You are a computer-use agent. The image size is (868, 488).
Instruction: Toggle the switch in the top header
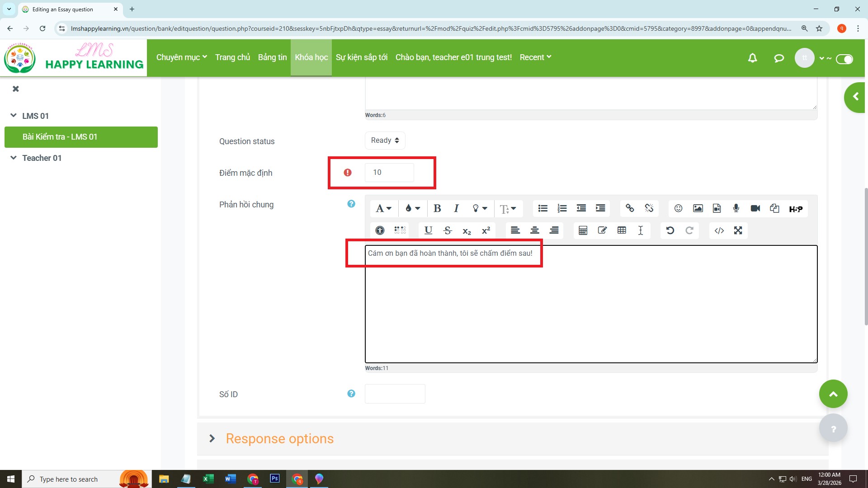coord(844,59)
